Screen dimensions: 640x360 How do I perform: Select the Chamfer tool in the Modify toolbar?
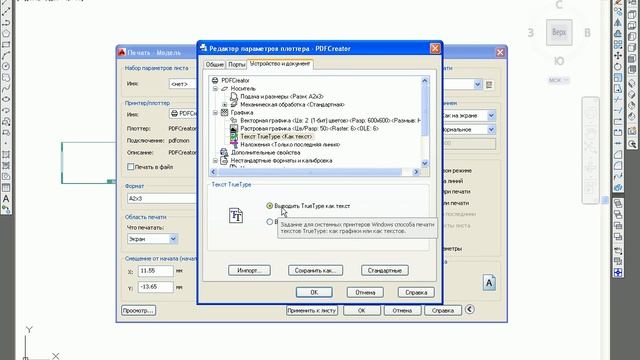(x=618, y=155)
